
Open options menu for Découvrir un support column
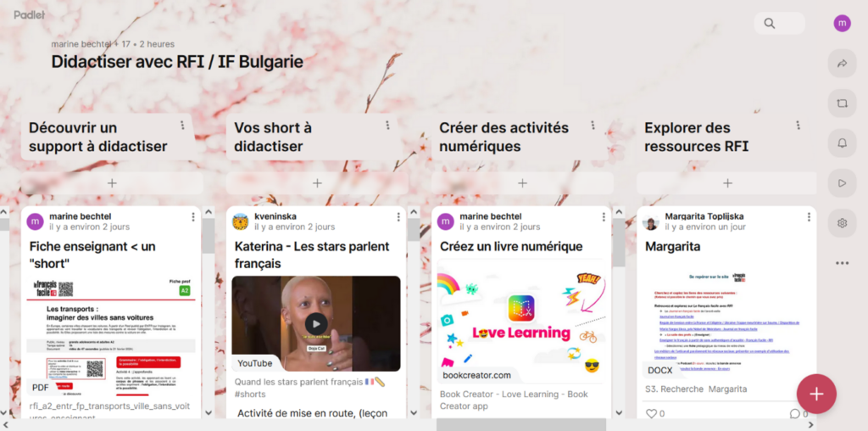click(182, 126)
